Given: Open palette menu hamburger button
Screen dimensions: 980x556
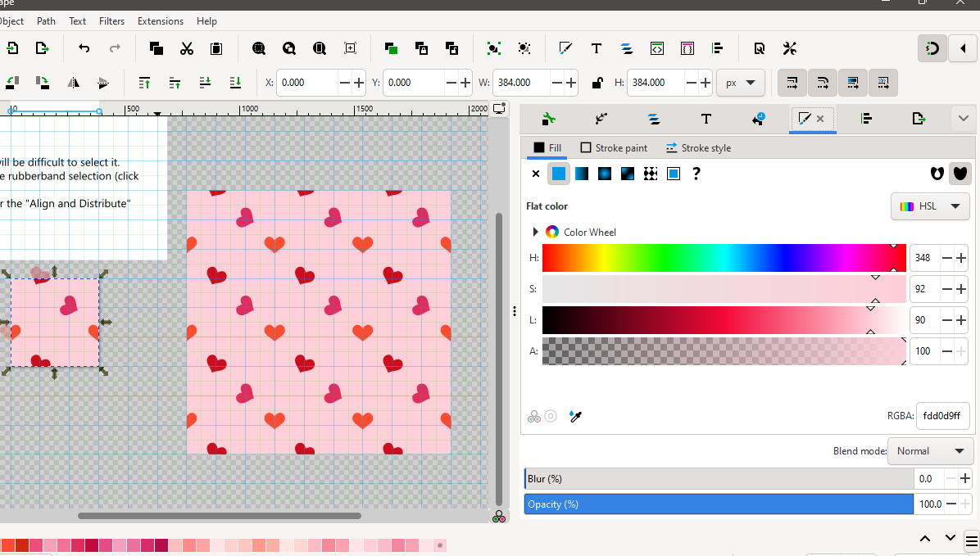Looking at the screenshot, I should tap(972, 541).
